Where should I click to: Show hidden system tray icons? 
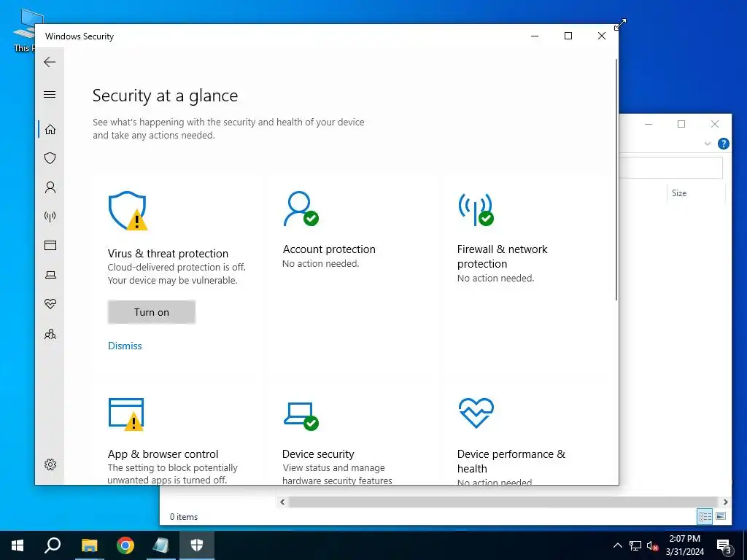(x=617, y=545)
